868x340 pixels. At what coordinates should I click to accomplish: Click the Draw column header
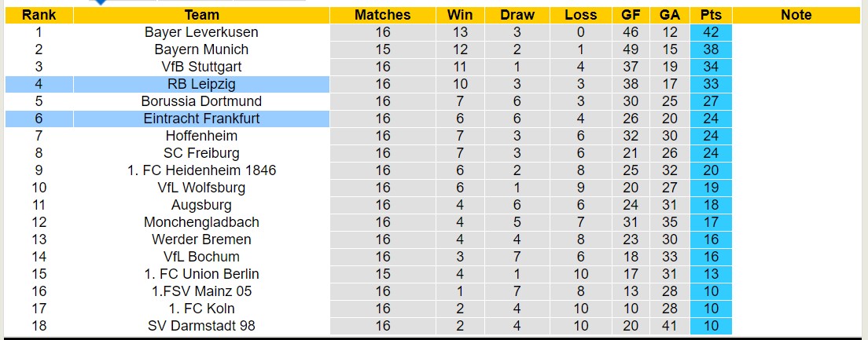tap(517, 15)
